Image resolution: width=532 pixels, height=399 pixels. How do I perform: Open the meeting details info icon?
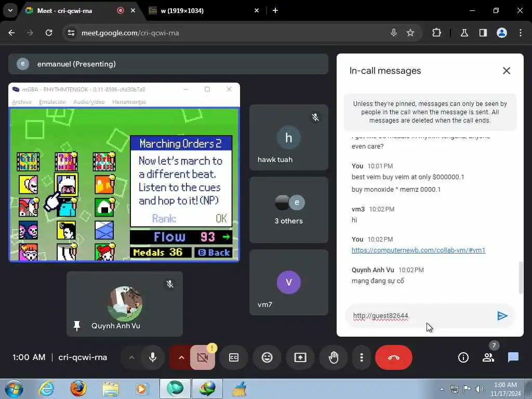pyautogui.click(x=463, y=357)
